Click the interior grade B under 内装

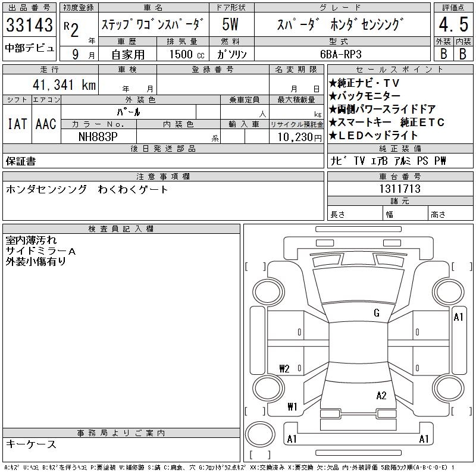(462, 53)
